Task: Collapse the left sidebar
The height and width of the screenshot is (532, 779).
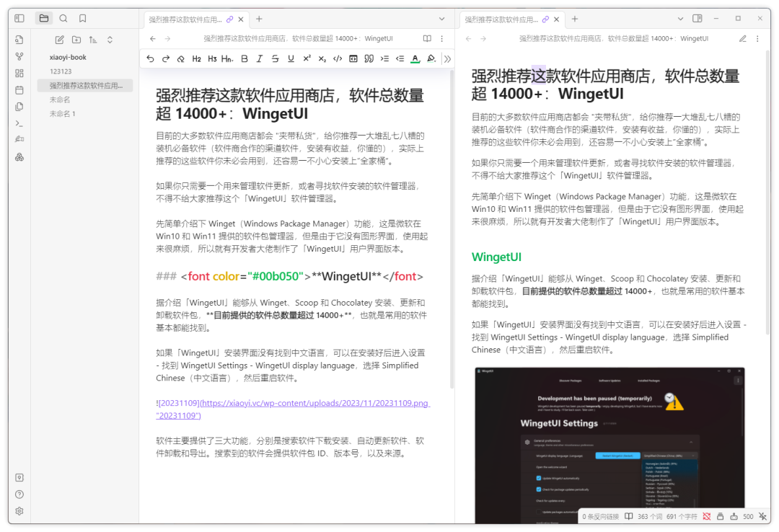Action: pos(19,18)
